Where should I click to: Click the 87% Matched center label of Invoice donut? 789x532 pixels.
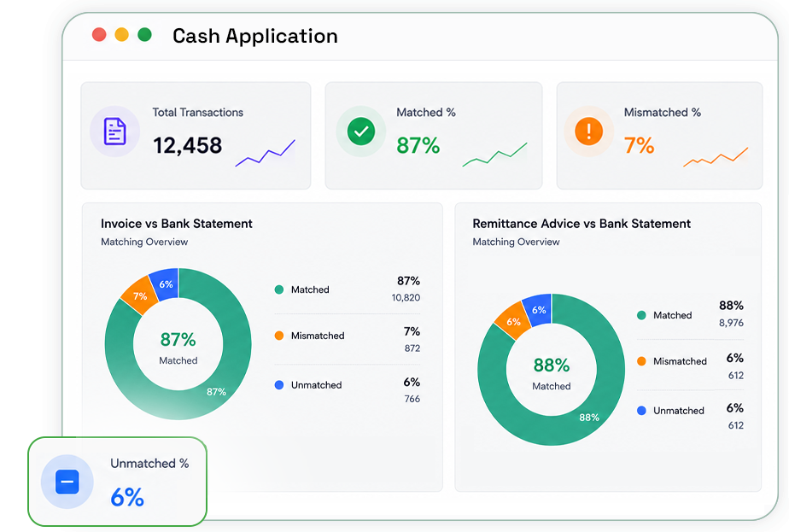point(178,348)
